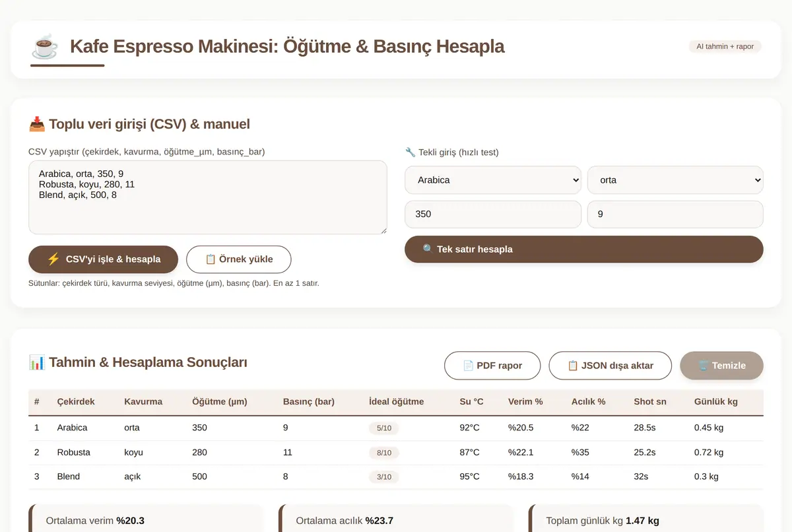Click 'Tek satır hesapla' button

click(584, 249)
